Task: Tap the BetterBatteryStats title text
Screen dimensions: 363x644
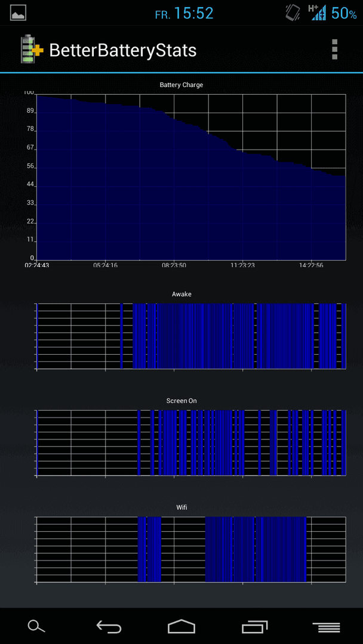Action: click(x=122, y=51)
